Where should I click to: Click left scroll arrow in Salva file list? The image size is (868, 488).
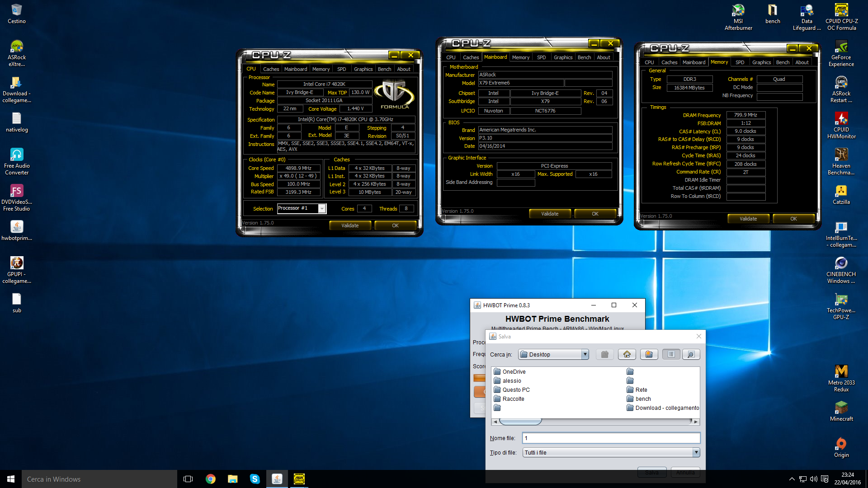(x=495, y=422)
